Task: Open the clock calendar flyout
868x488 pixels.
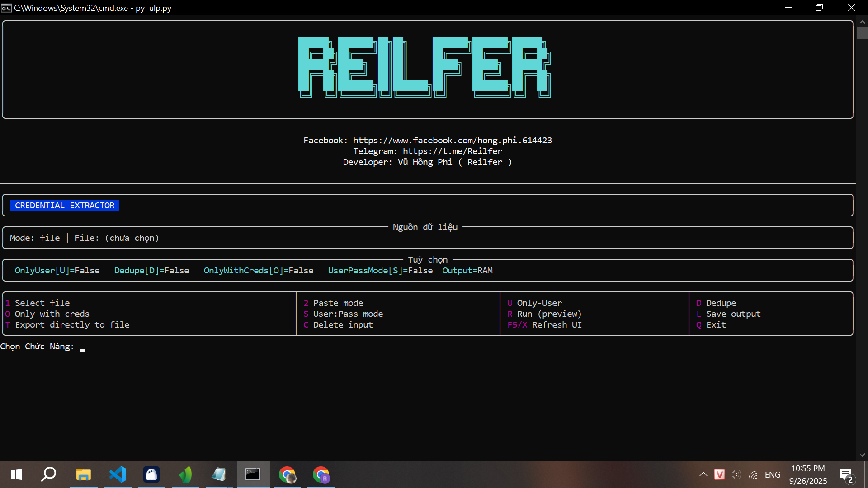Action: (807, 474)
